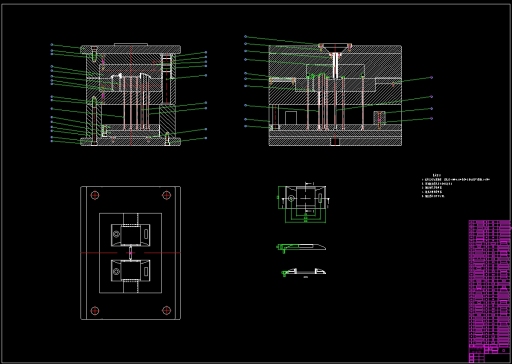Click the top-left red guide pin circle
Viewport: 512px width, 364px height.
[x=95, y=195]
